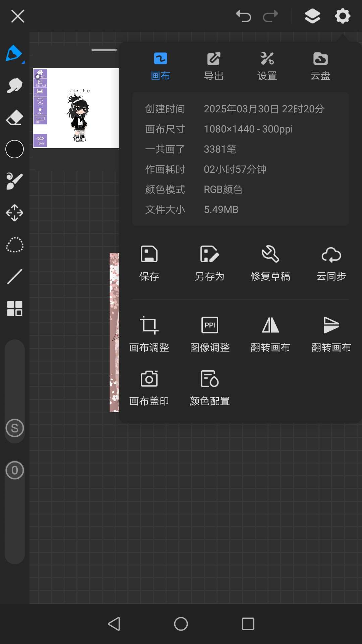Pick the dotted lasso selection tool
The width and height of the screenshot is (362, 644).
14,245
